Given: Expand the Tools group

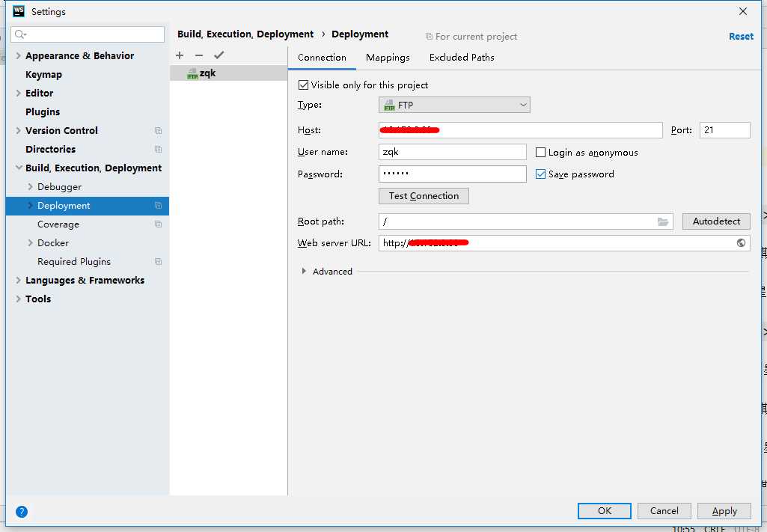Looking at the screenshot, I should pyautogui.click(x=18, y=299).
